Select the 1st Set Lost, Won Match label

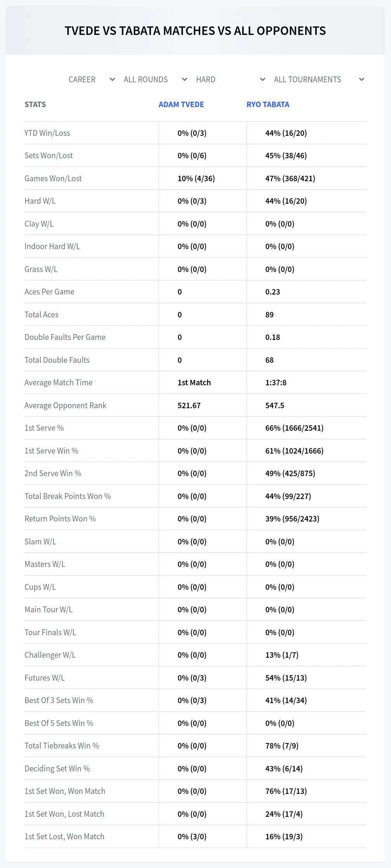[x=64, y=837]
